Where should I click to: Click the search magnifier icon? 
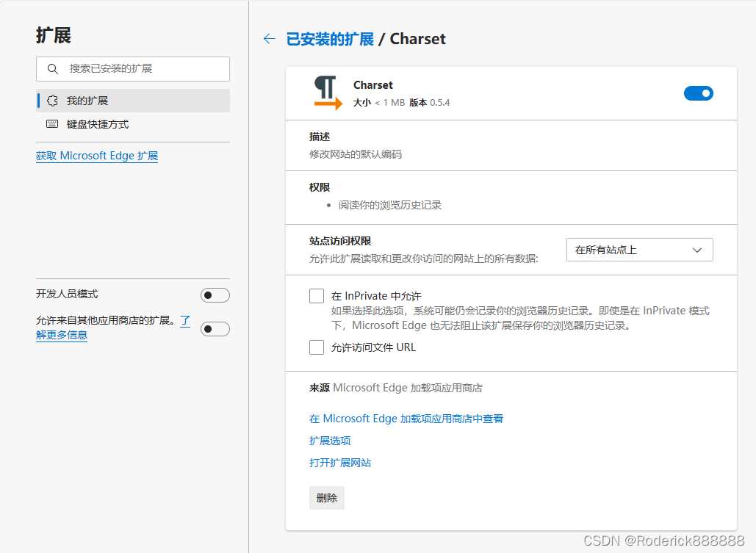53,69
